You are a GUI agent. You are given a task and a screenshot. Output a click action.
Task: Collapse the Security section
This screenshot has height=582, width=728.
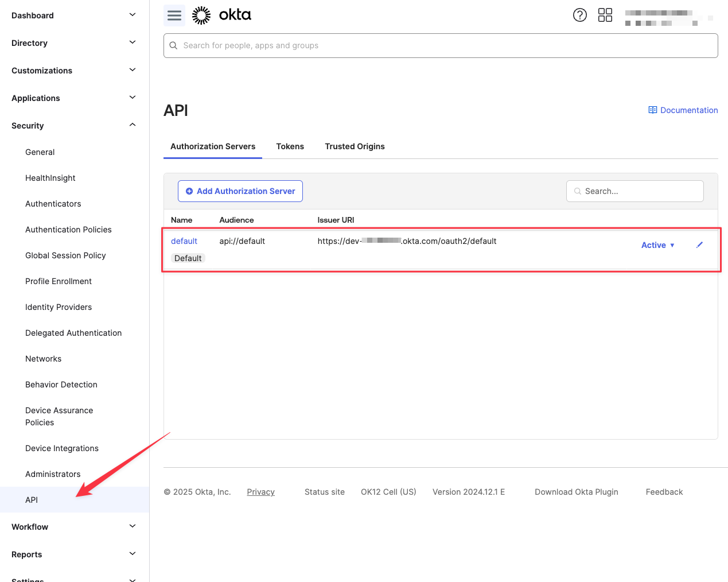[x=133, y=125]
